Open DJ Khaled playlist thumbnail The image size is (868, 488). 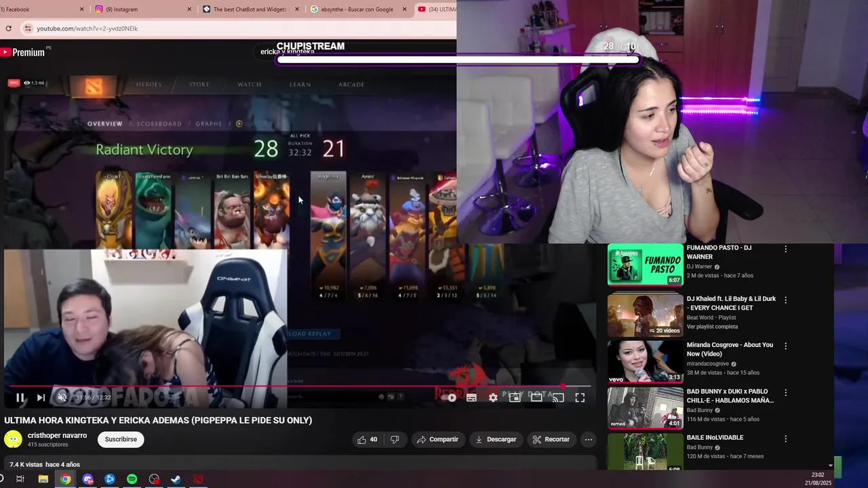[645, 314]
